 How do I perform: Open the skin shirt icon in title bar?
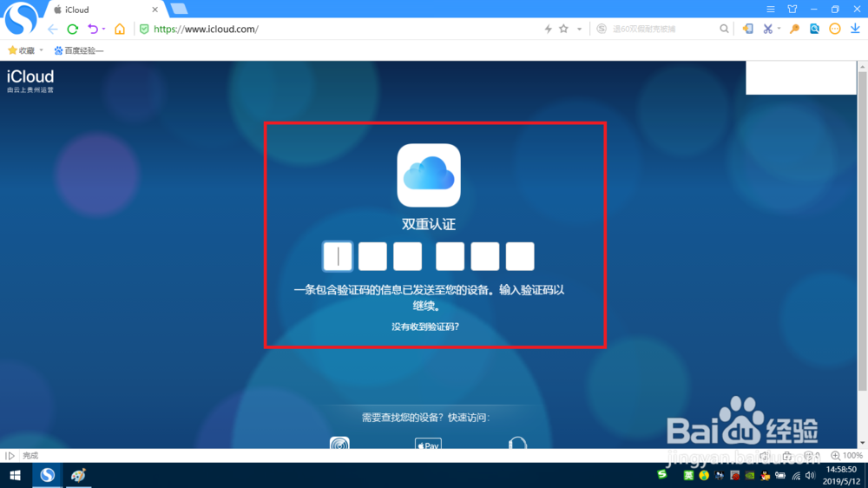click(x=792, y=10)
